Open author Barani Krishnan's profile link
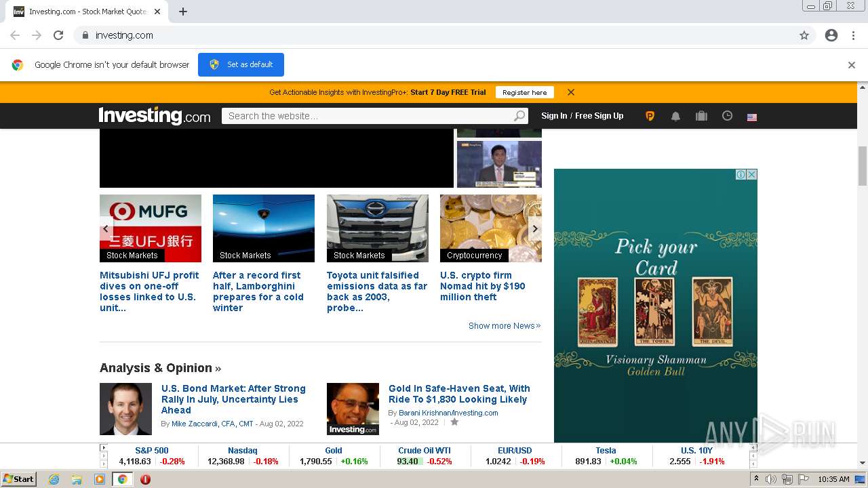 448,413
